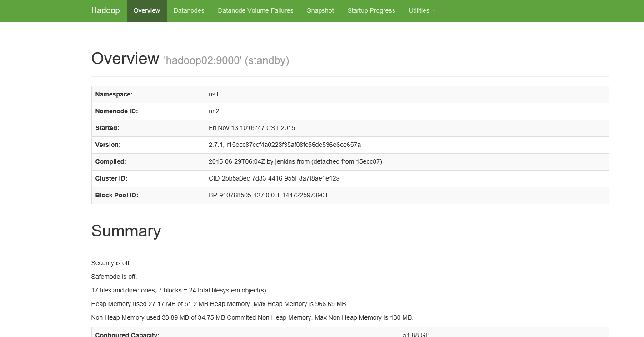Click the Heap Memory used 27.17 MB line
The width and height of the screenshot is (644, 337).
coord(220,304)
